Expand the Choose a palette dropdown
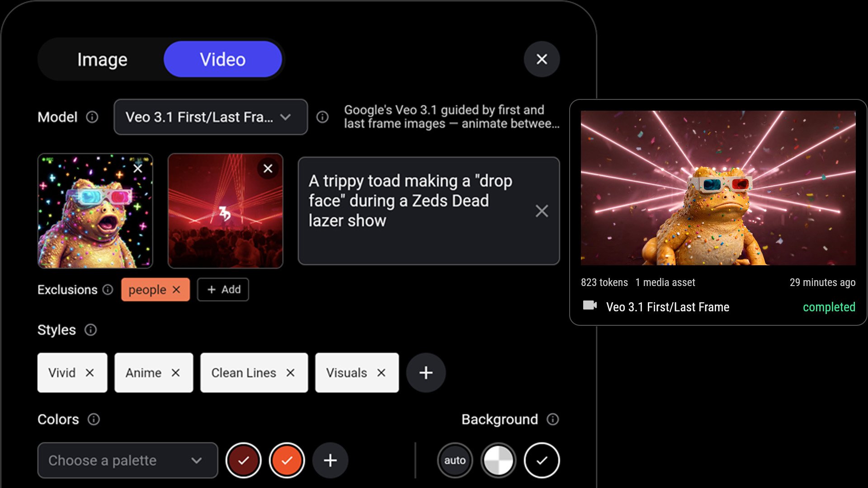The height and width of the screenshot is (488, 868). [x=127, y=460]
